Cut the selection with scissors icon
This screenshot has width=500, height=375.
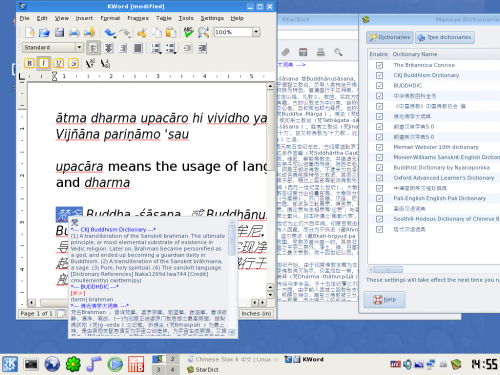point(142,32)
